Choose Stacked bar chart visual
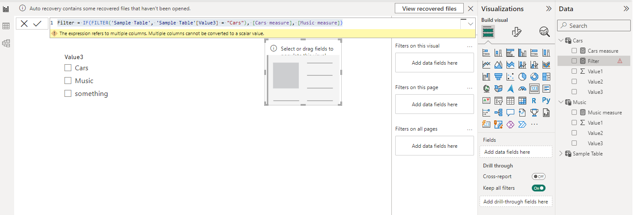 point(486,53)
